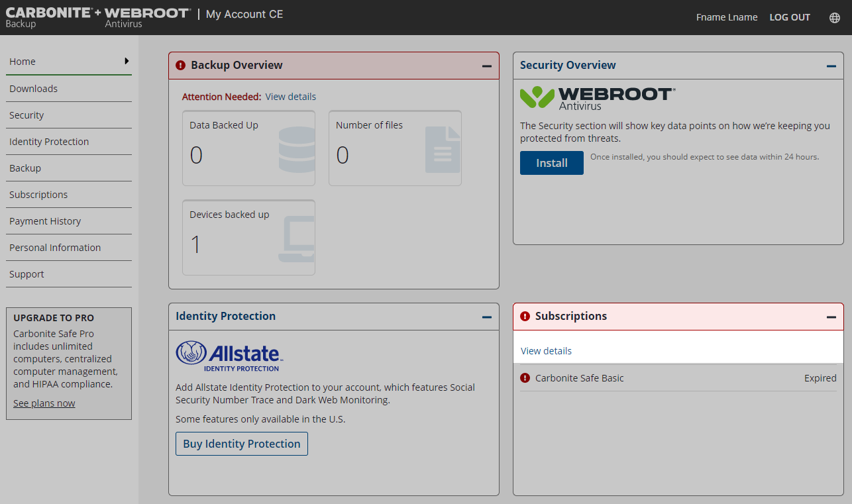Click the Backup Overview red alert icon
Viewport: 852px width, 504px height.
pos(180,66)
